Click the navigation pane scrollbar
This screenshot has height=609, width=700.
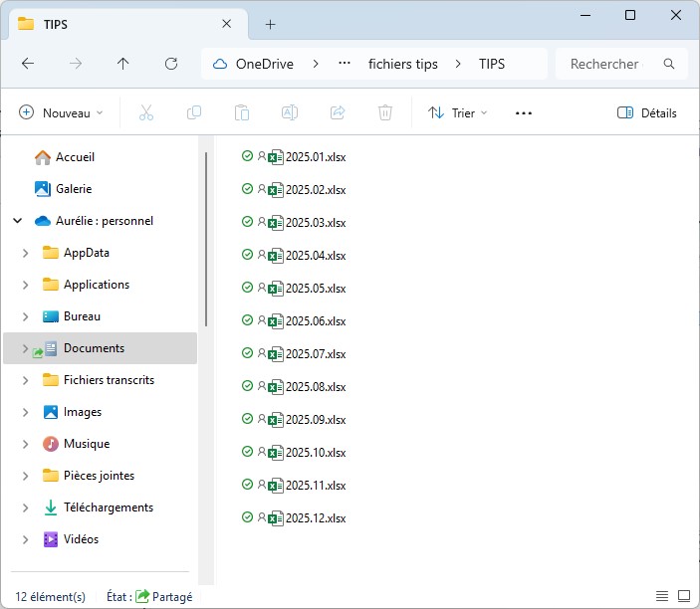pos(206,239)
